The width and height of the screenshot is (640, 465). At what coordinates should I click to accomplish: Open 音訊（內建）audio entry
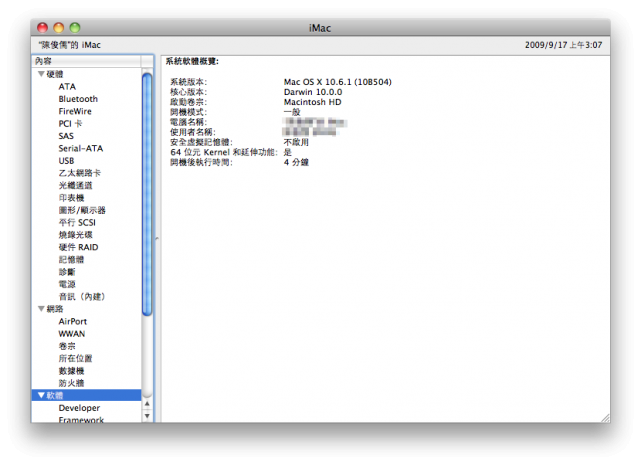click(x=82, y=296)
